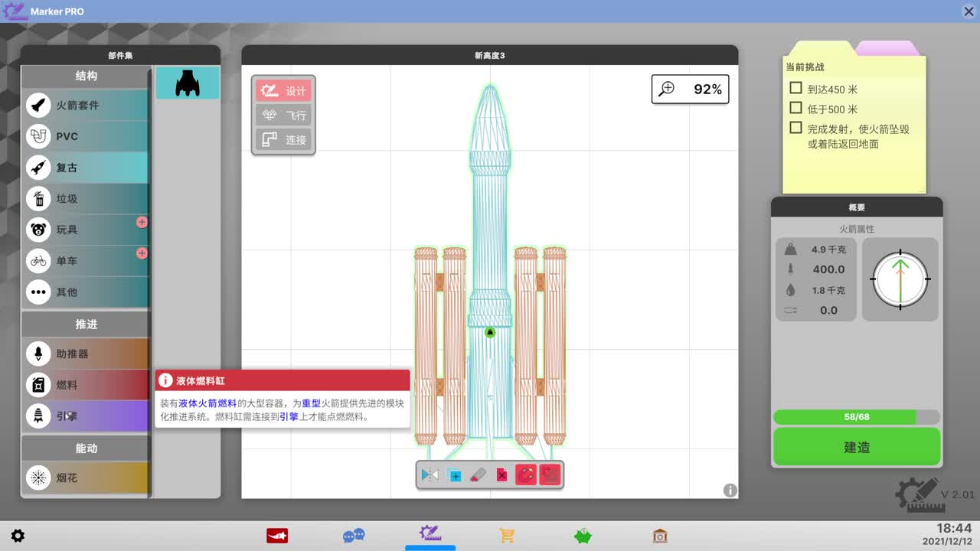Image resolution: width=980 pixels, height=551 pixels.
Task: Click the mirror/flip tool icon
Action: click(430, 475)
